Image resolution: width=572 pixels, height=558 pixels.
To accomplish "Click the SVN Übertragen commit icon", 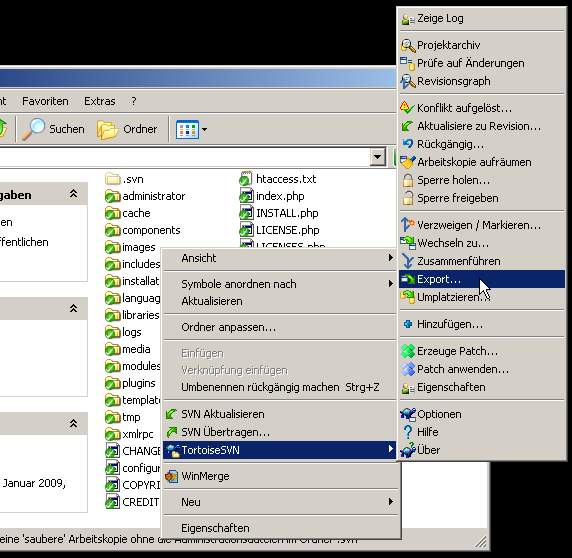I will point(171,432).
